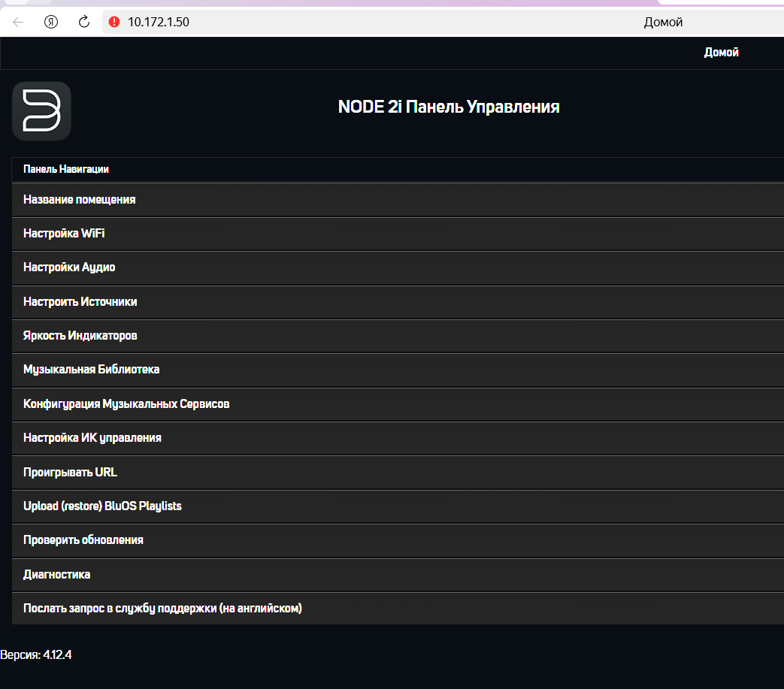Screen dimensions: 784x689
Task: Click the browser back arrow
Action: (x=18, y=22)
